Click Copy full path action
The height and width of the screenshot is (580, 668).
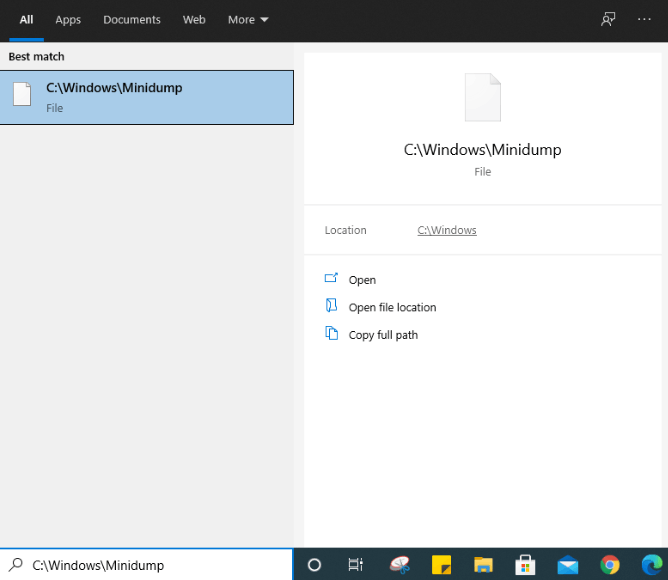click(383, 335)
